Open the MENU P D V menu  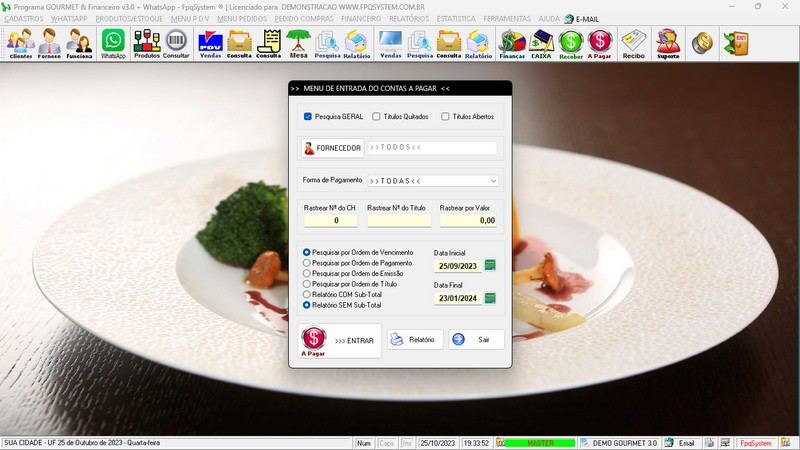[190, 18]
